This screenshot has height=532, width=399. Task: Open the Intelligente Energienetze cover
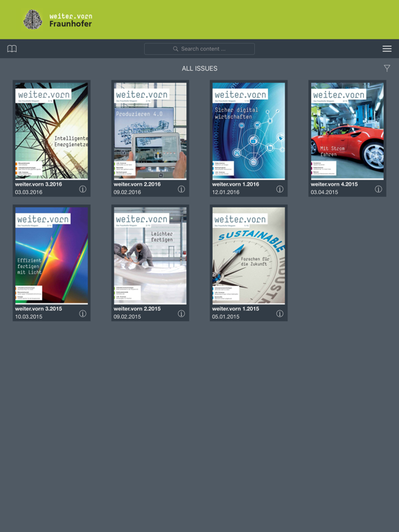[51, 131]
